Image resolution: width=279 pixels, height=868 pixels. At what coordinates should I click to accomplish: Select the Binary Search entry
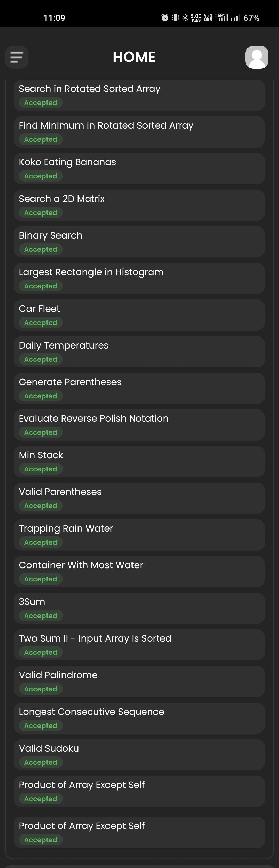[139, 242]
